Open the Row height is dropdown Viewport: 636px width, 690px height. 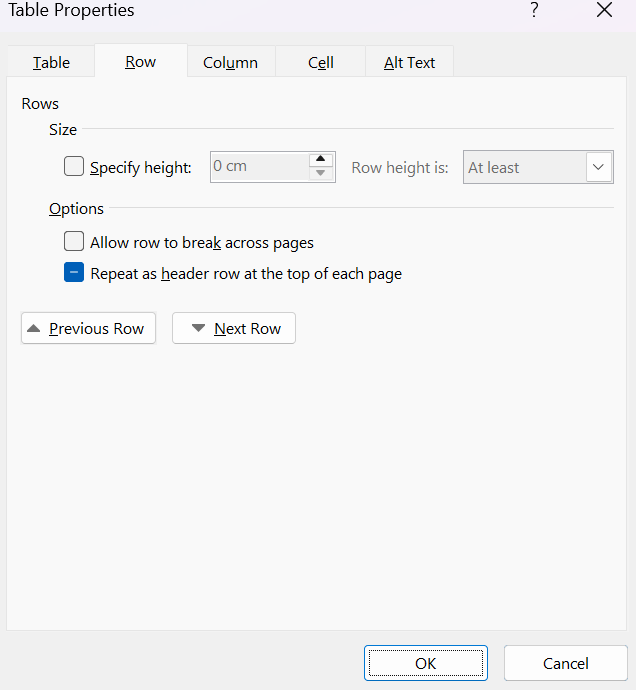click(525, 167)
